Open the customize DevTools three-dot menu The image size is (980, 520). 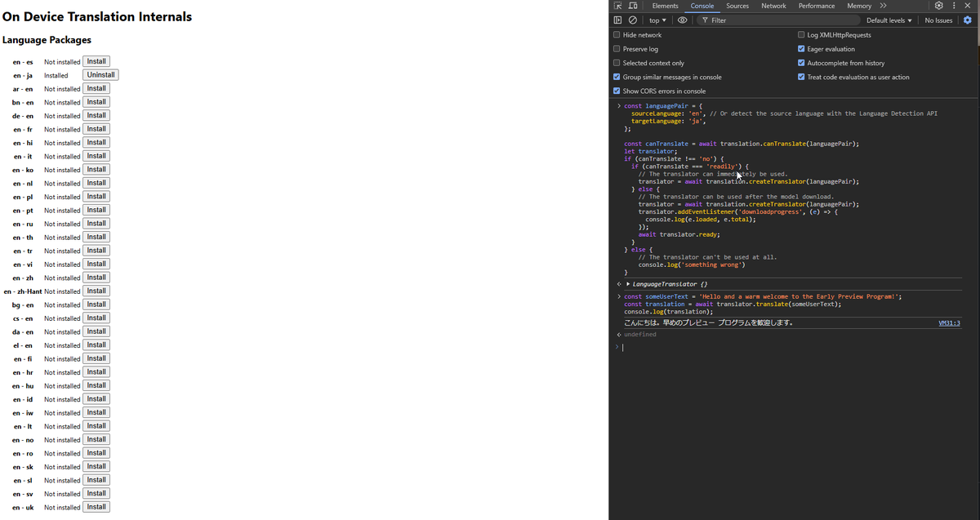[953, 5]
